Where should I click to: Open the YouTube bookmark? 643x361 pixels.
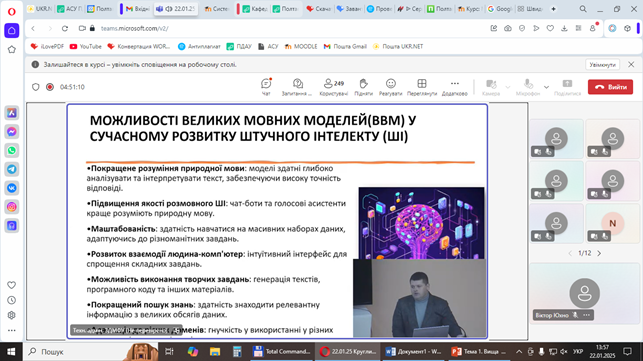(x=86, y=46)
